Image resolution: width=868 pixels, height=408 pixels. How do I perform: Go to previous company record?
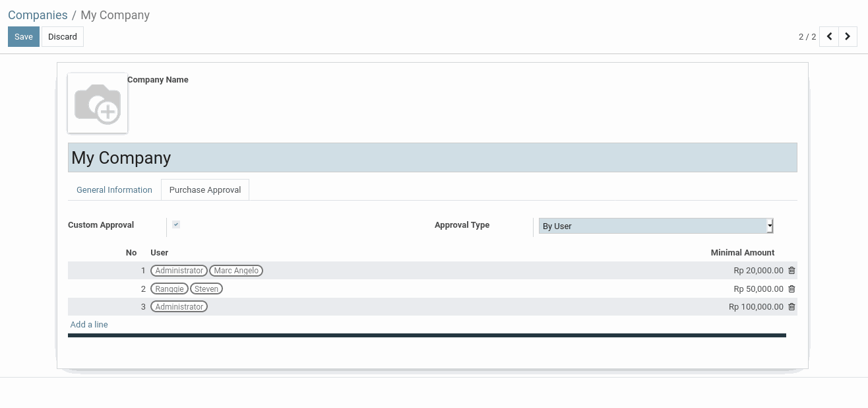pyautogui.click(x=829, y=37)
